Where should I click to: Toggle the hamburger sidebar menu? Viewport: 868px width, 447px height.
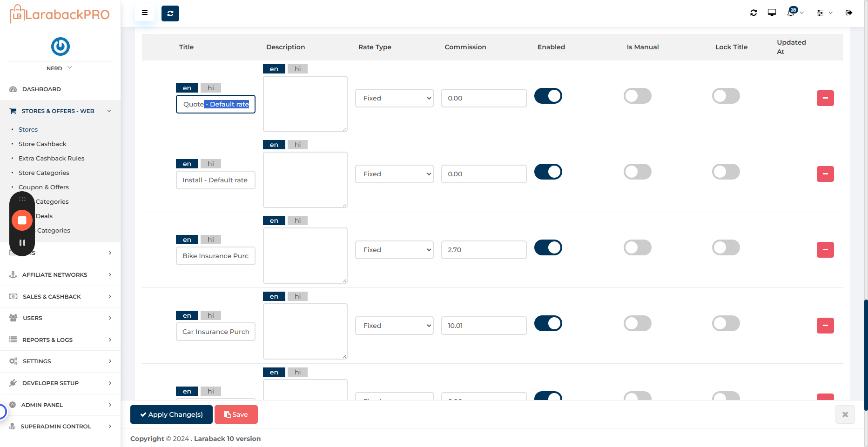coord(145,13)
